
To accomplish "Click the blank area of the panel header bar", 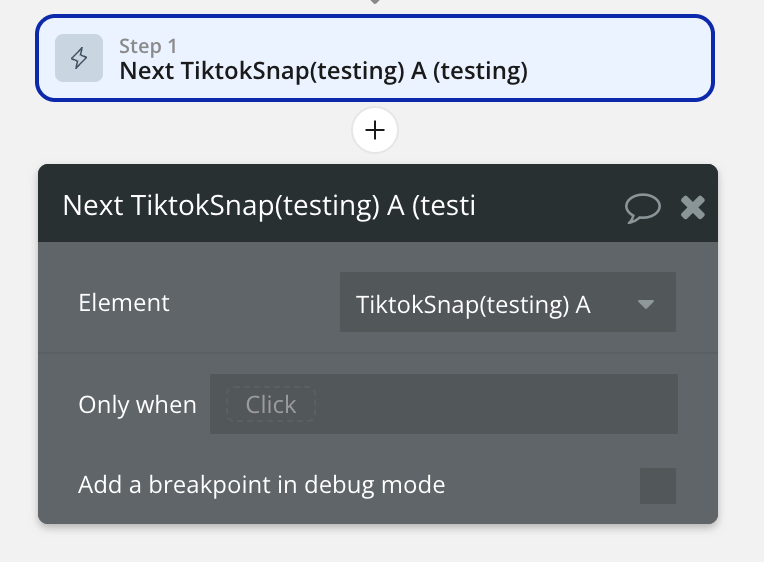I will pos(550,205).
